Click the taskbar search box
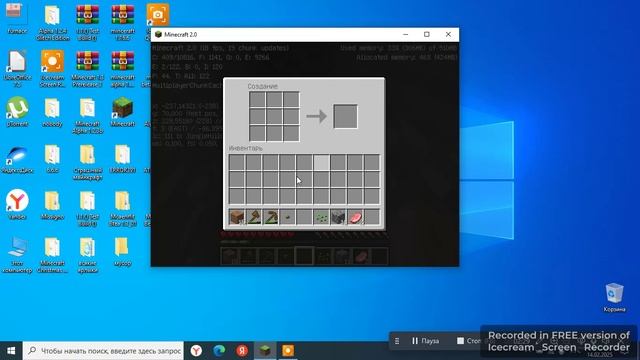 tap(103, 351)
